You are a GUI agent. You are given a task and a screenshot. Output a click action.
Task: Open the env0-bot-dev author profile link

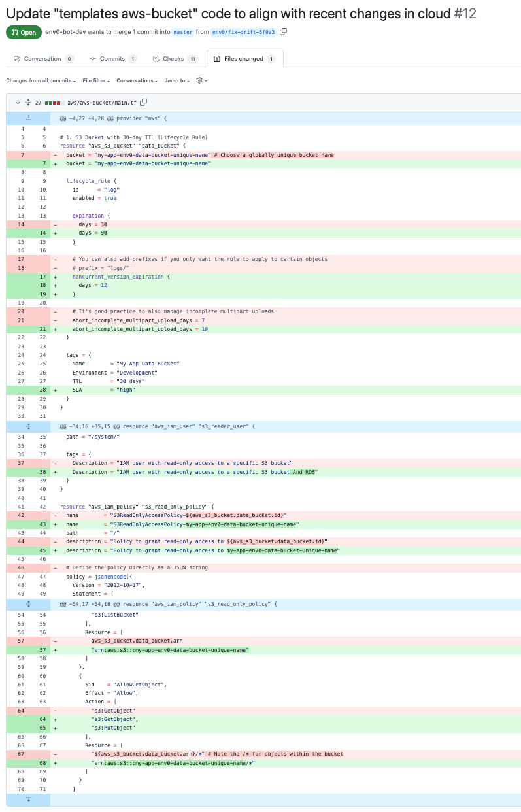(64, 32)
